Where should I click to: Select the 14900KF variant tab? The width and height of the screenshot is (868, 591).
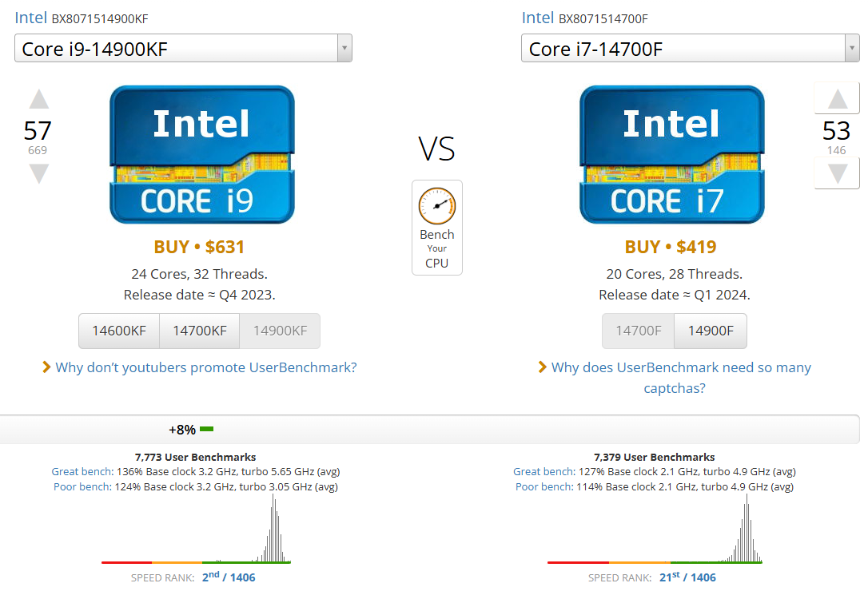point(279,331)
